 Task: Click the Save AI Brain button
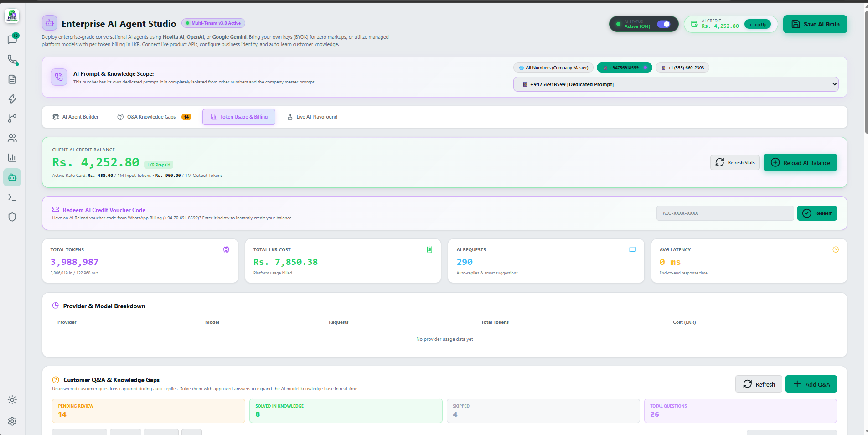coord(815,24)
